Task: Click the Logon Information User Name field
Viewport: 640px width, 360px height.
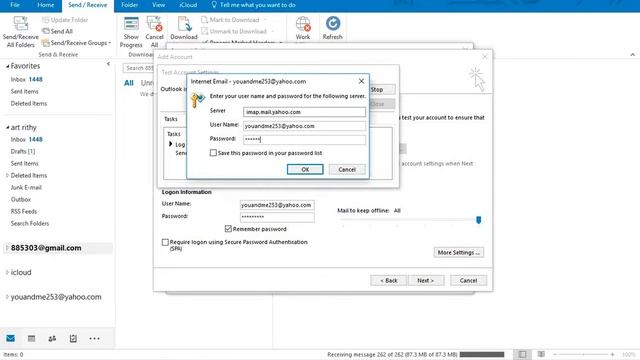Action: pyautogui.click(x=277, y=205)
